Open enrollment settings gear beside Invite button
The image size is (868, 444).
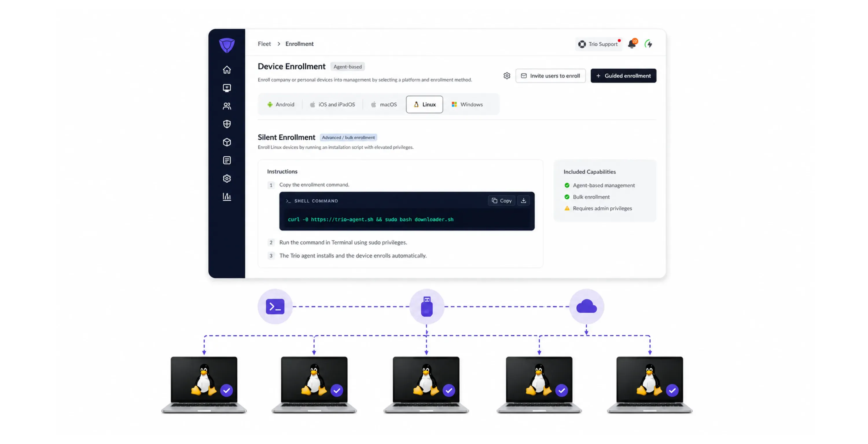point(507,76)
